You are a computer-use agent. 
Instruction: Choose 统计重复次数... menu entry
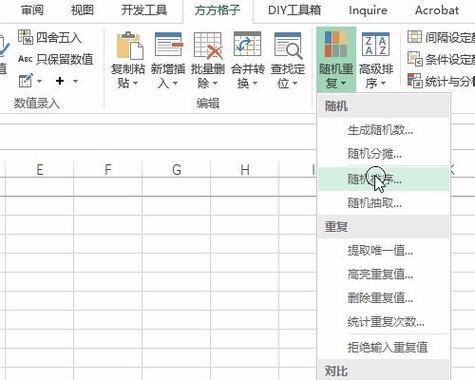pyautogui.click(x=383, y=322)
